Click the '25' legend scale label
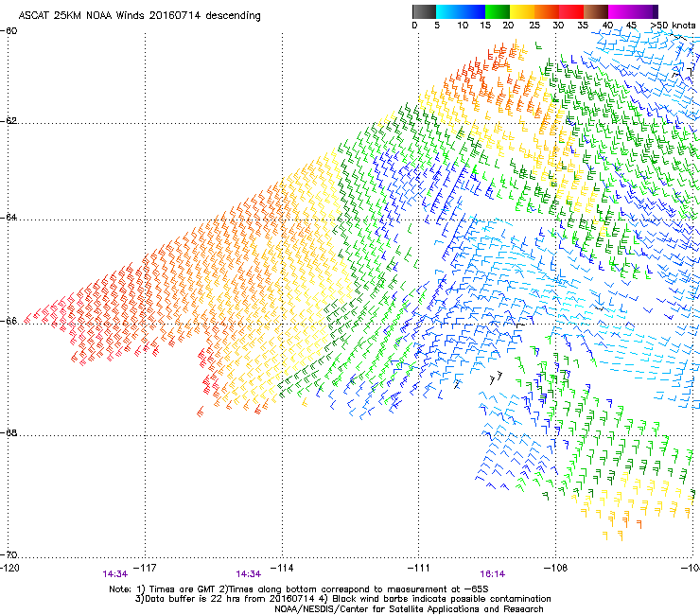This screenshot has width=700, height=615. [x=534, y=26]
